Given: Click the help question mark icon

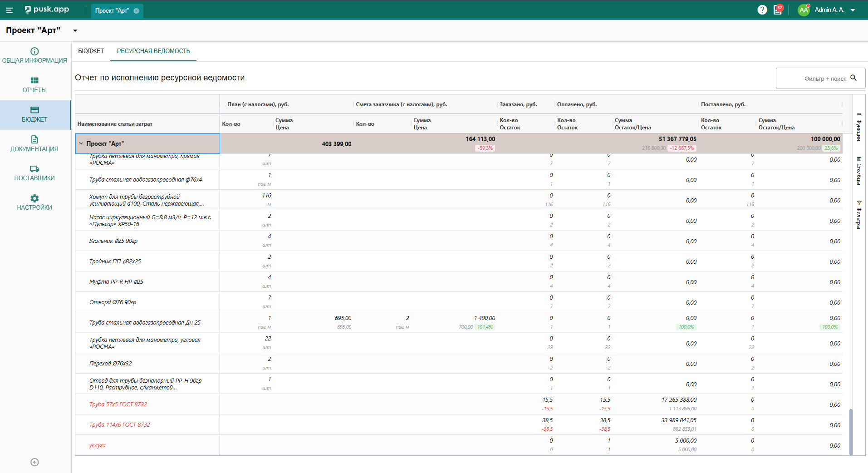Looking at the screenshot, I should pyautogui.click(x=762, y=10).
